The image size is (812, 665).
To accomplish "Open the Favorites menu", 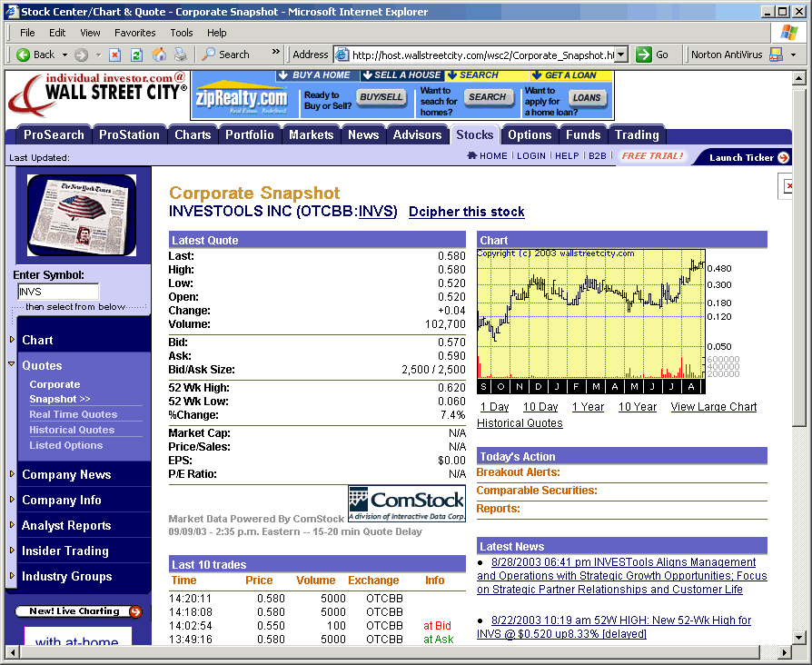I will (x=134, y=33).
